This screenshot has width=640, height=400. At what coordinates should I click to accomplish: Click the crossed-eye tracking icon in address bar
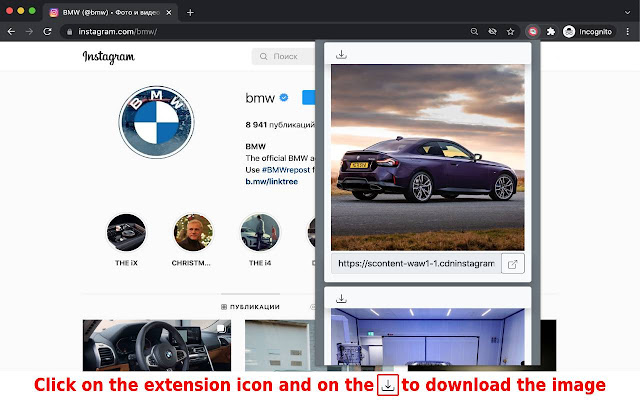(493, 31)
